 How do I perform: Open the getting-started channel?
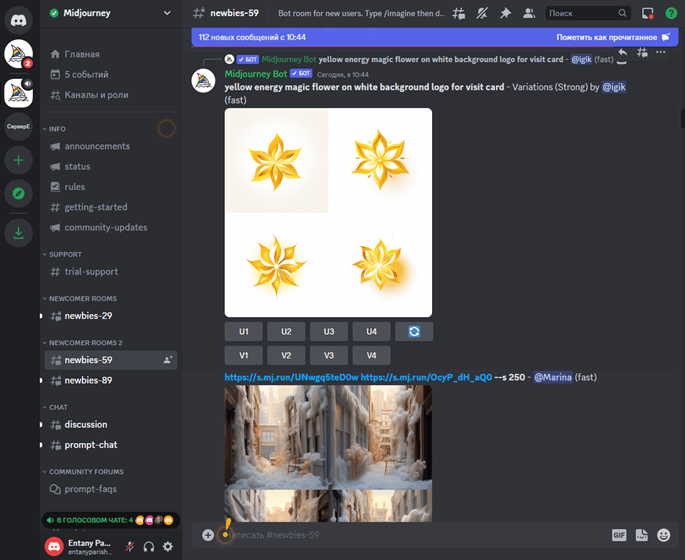coord(96,207)
